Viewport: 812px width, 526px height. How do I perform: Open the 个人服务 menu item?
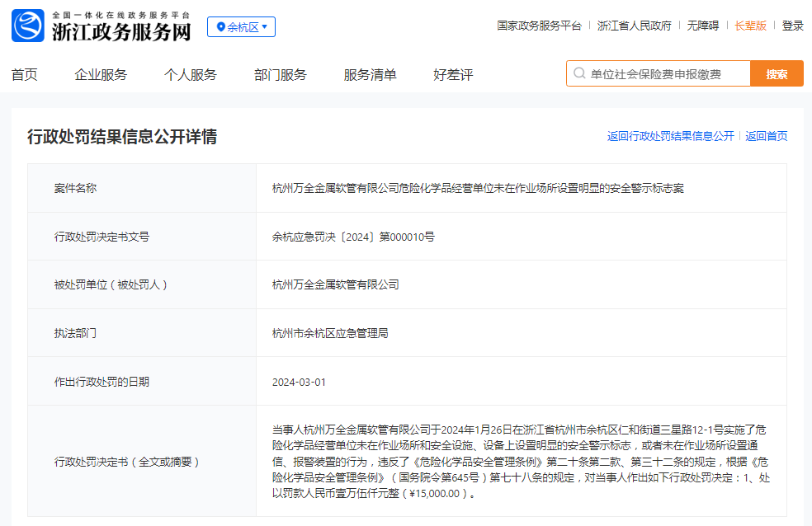tap(191, 74)
